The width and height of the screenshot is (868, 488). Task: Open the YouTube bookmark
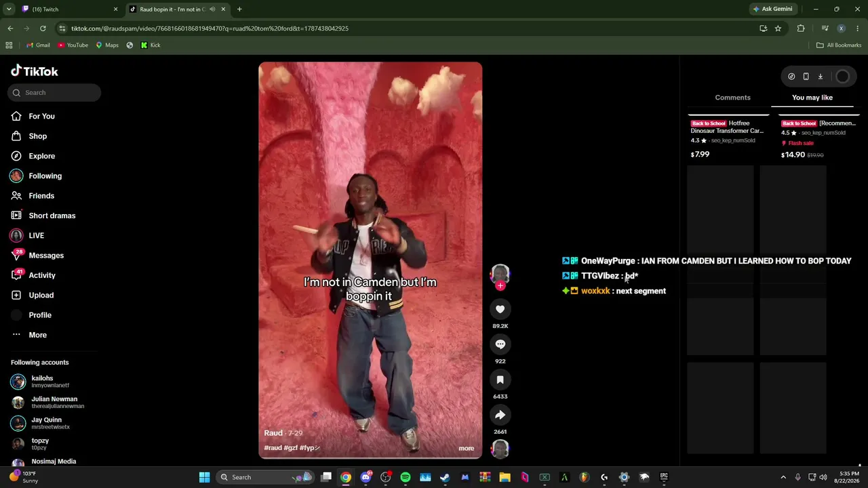[73, 45]
